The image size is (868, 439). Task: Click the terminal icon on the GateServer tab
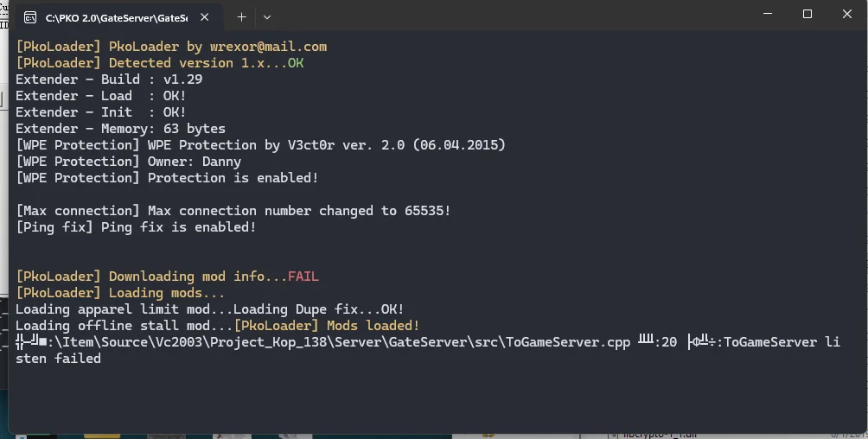point(31,17)
